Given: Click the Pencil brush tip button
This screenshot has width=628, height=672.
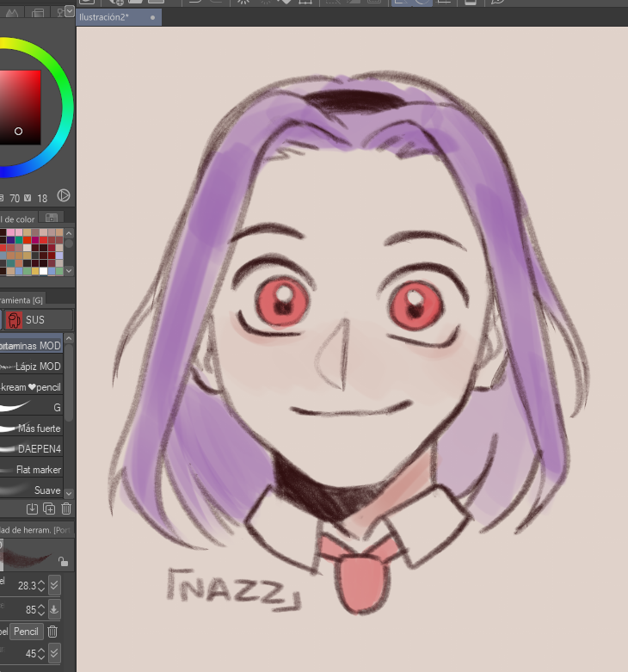Looking at the screenshot, I should pos(26,632).
